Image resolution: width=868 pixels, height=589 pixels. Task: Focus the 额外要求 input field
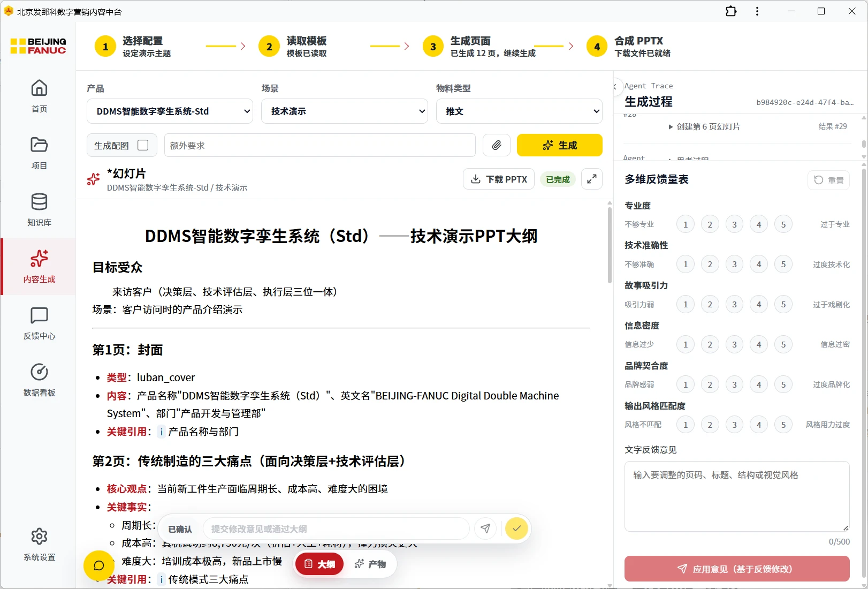[x=320, y=145]
